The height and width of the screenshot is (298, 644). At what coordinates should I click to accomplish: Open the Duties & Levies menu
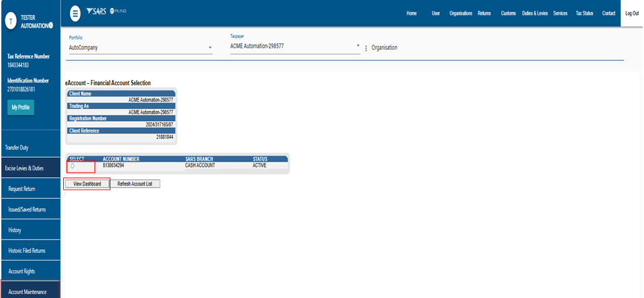[534, 13]
